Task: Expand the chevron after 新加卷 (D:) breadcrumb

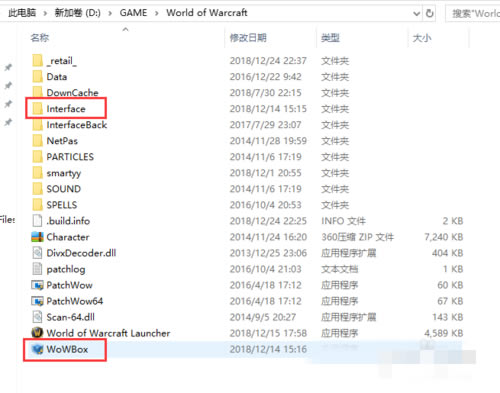Action: point(110,13)
